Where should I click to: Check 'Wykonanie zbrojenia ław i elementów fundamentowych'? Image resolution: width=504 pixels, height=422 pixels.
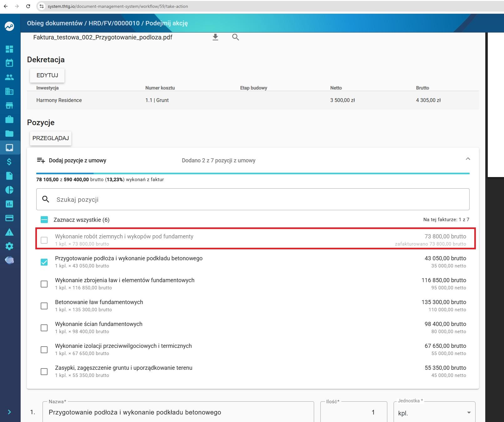click(44, 284)
